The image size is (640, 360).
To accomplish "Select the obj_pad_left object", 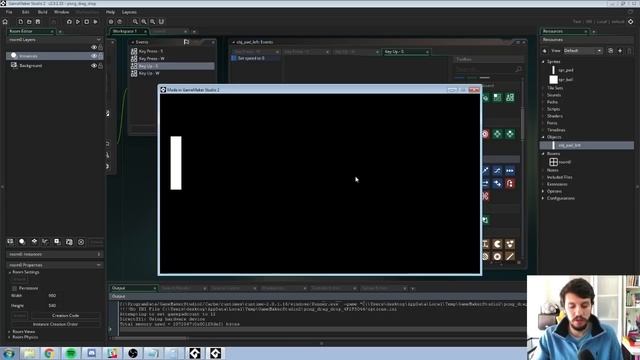I will (x=587, y=145).
